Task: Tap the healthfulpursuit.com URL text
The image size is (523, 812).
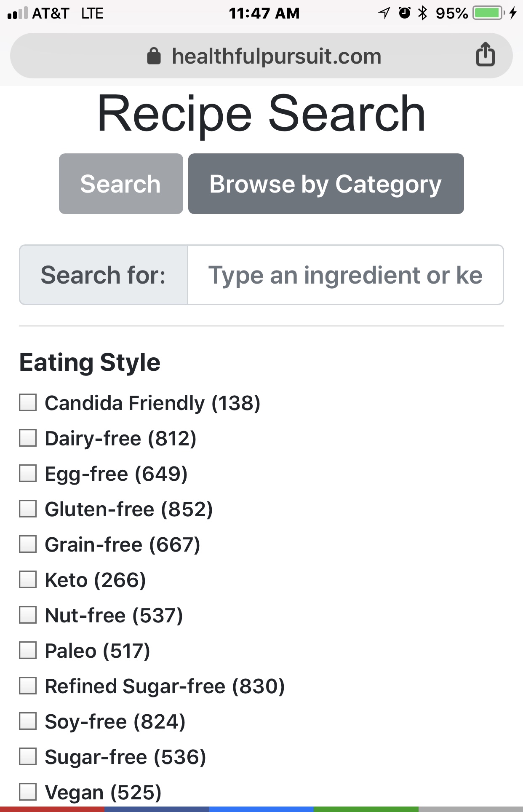Action: point(277,56)
